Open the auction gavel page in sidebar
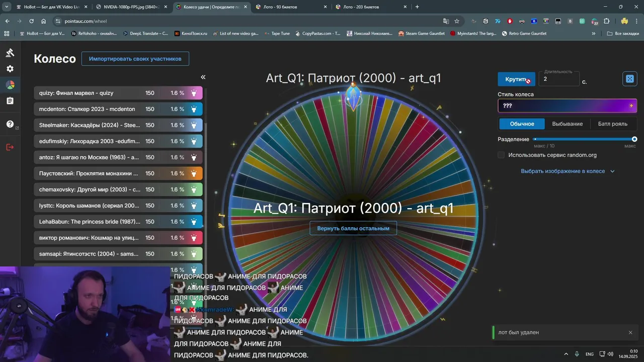The image size is (644, 362). (x=10, y=53)
